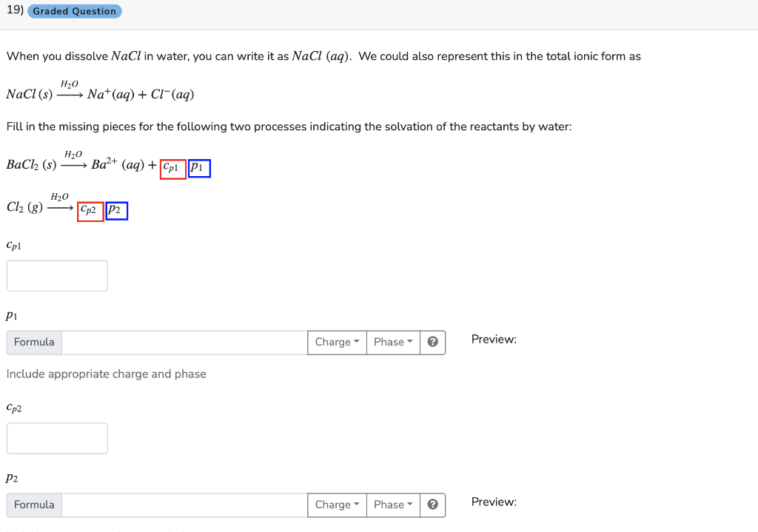Click inside the cp2 answer field

point(57,438)
